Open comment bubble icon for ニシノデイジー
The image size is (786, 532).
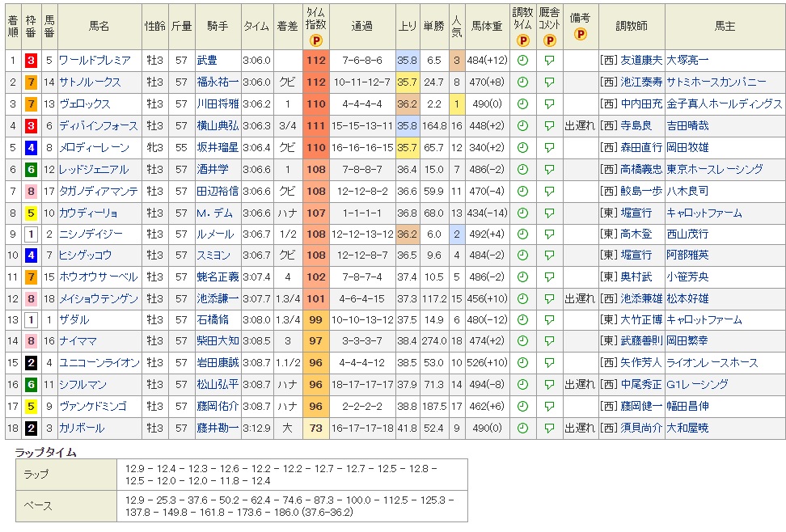pos(549,234)
